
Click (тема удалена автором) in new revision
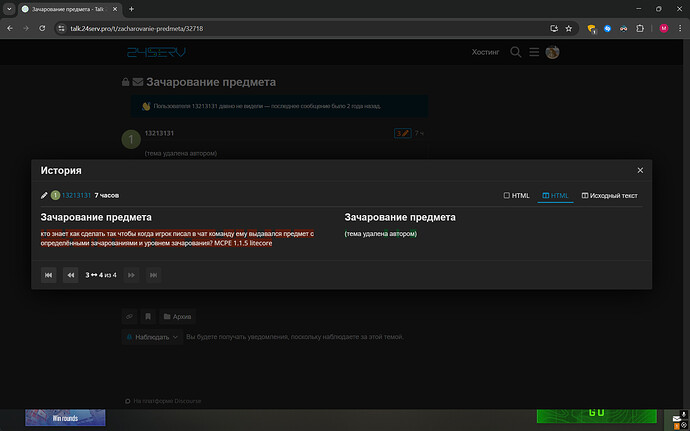(381, 234)
